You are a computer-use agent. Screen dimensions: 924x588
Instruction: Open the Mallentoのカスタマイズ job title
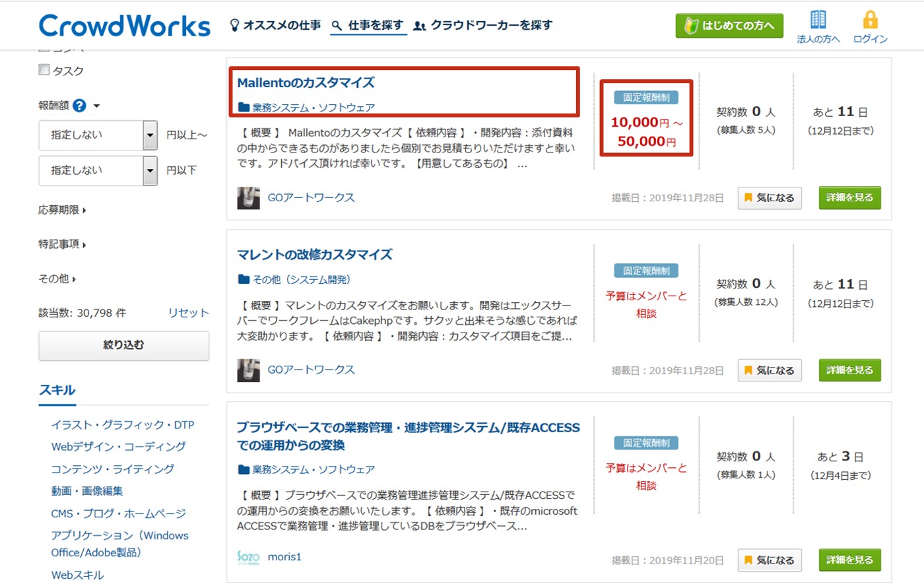(x=306, y=82)
